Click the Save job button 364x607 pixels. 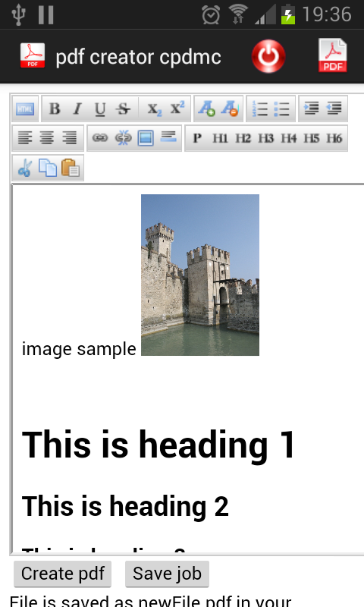click(x=167, y=574)
